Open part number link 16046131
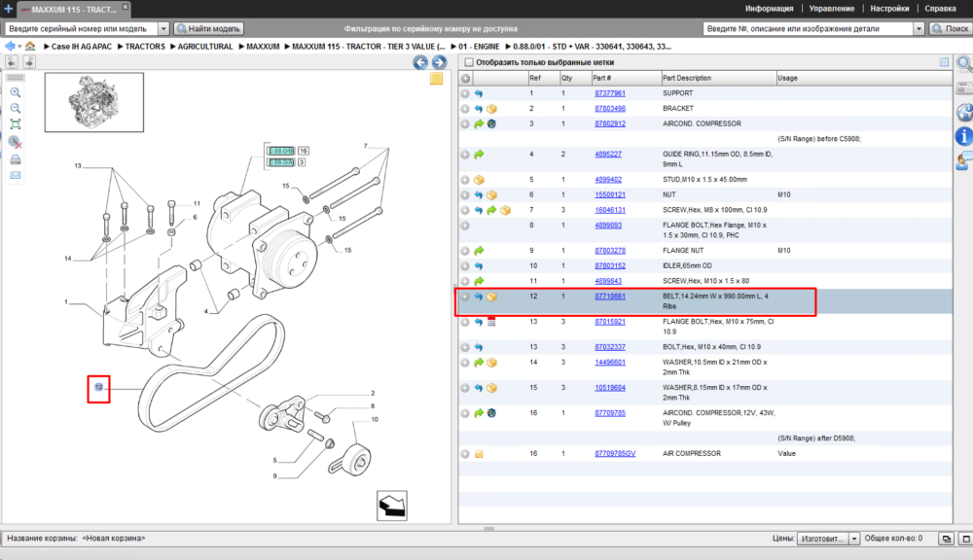Image resolution: width=973 pixels, height=560 pixels. (610, 210)
